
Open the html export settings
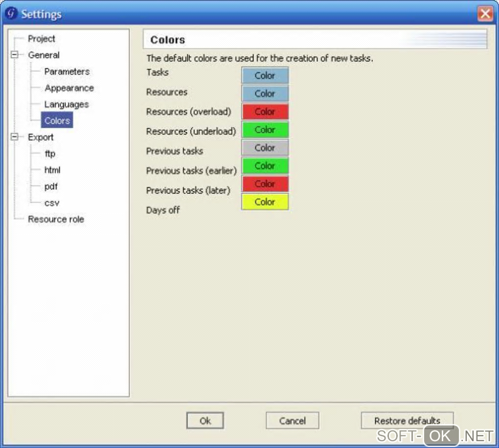pos(52,170)
